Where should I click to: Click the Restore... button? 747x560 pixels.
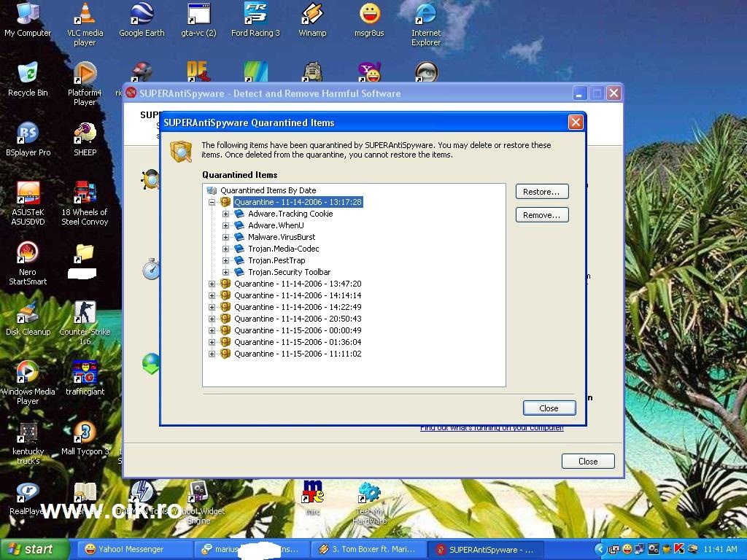coord(542,192)
